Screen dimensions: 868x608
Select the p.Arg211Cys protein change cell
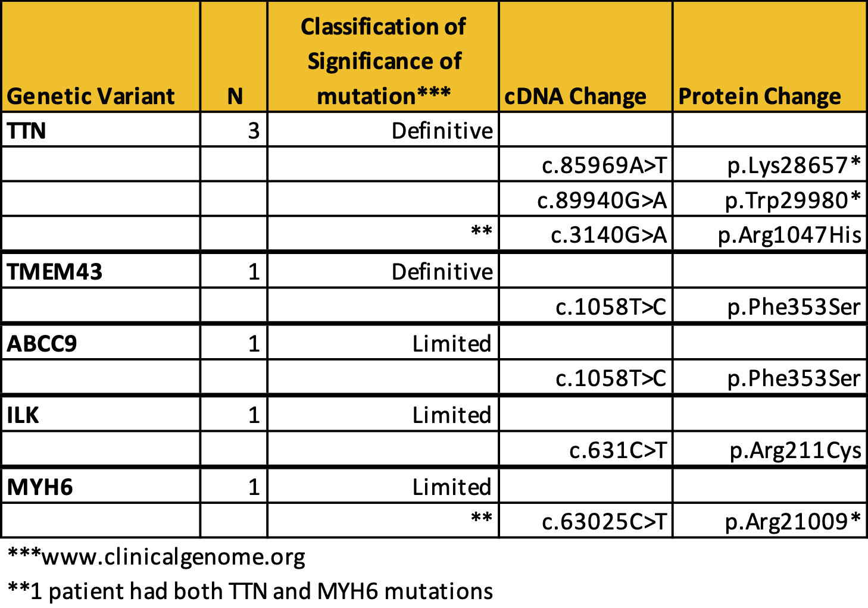[x=795, y=450]
